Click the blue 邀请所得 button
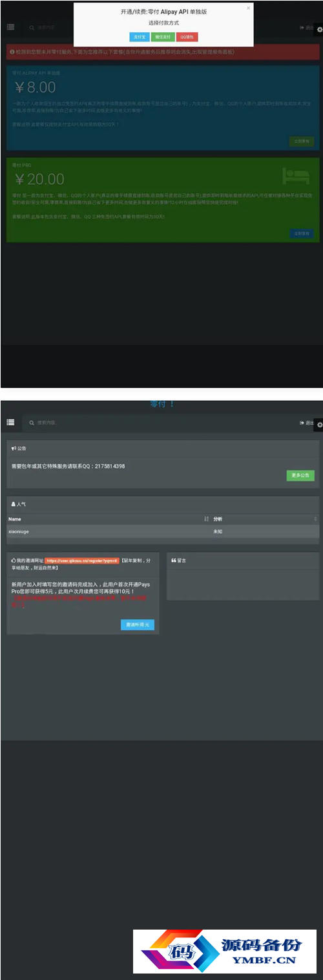The image size is (323, 980). (x=138, y=625)
